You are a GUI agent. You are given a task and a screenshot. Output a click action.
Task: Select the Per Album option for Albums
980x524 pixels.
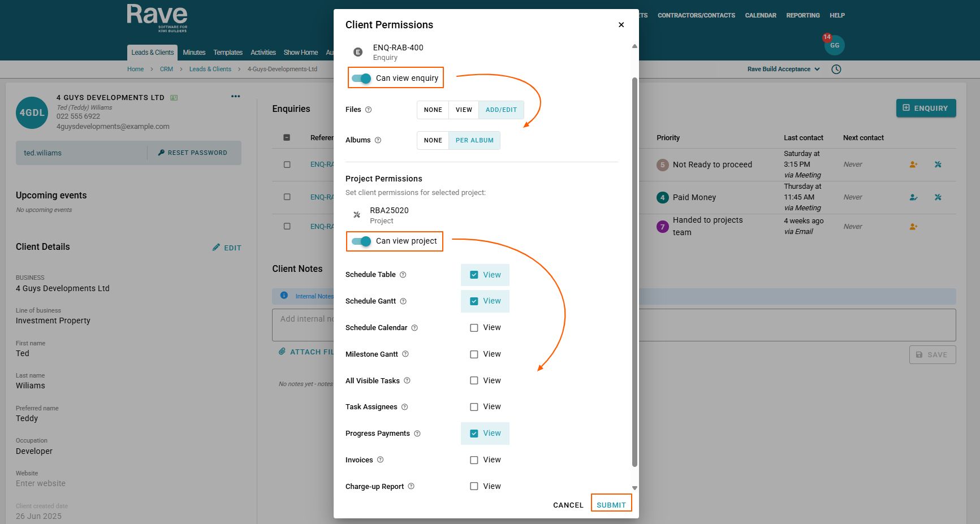coord(474,141)
